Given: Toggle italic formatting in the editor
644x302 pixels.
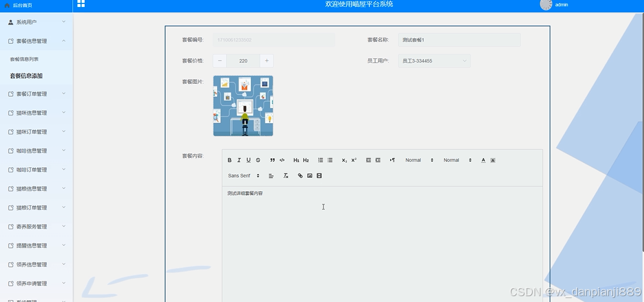Looking at the screenshot, I should coord(239,160).
